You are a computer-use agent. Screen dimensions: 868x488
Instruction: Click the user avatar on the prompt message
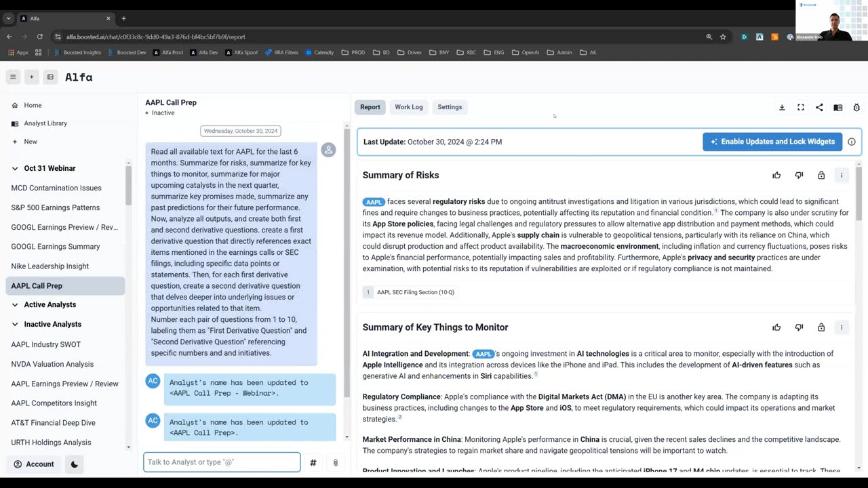328,150
